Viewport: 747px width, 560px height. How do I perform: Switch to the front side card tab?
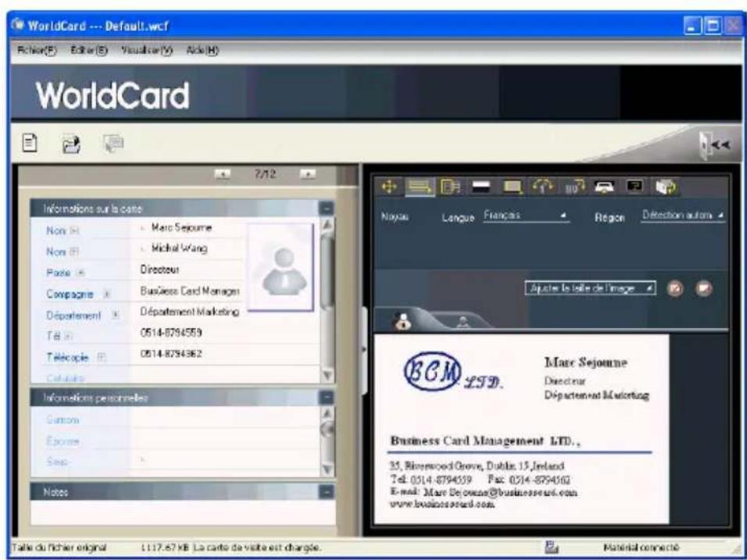click(403, 321)
